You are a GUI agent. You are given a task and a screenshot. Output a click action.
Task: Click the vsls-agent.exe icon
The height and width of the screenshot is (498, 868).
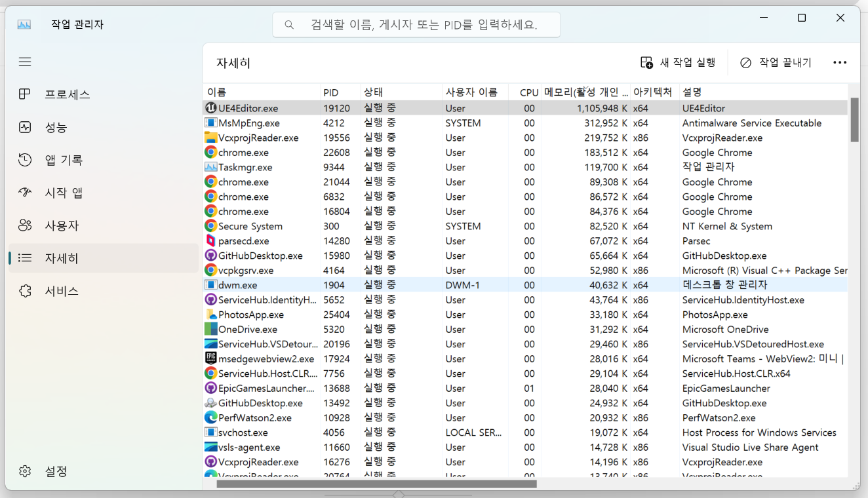tap(210, 447)
